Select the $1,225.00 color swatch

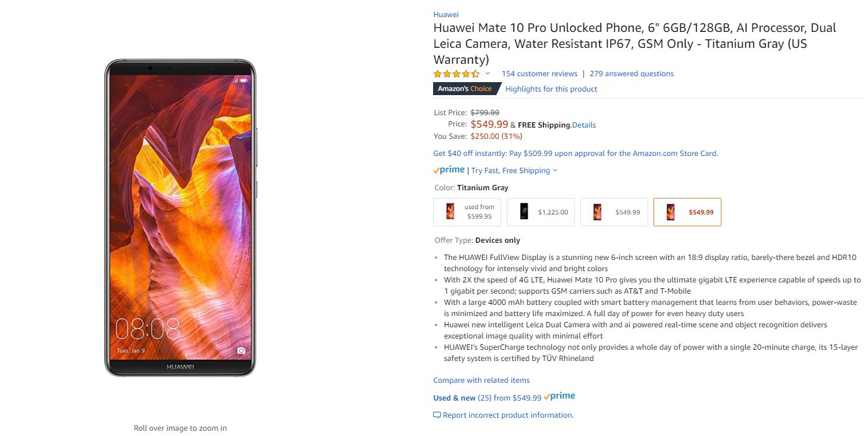541,212
